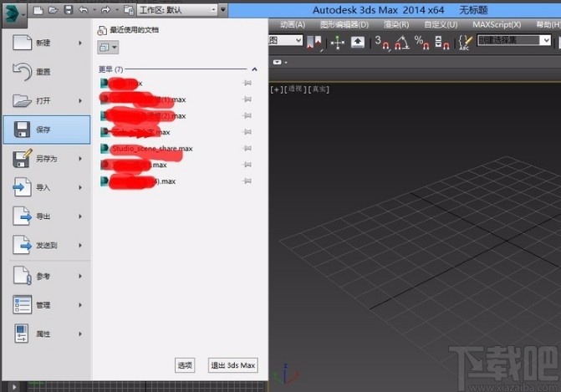Pin the first recent file in list
Viewport: 561px width, 392px height.
coord(247,83)
